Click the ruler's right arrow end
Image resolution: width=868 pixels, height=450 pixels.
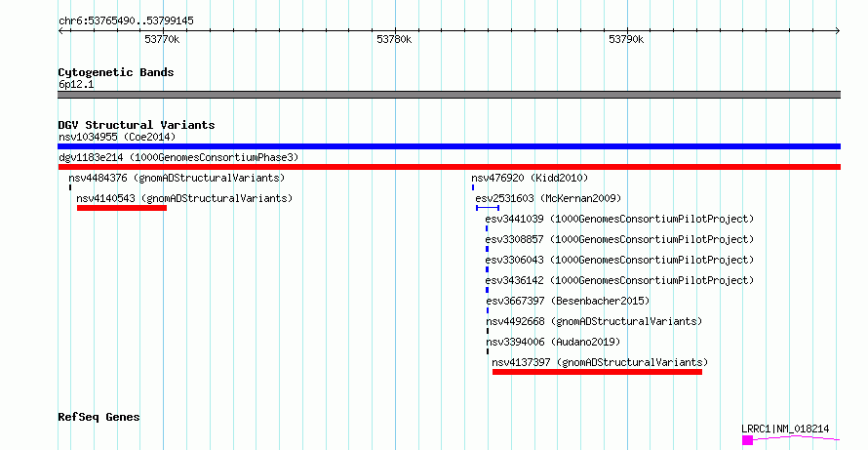pyautogui.click(x=838, y=31)
